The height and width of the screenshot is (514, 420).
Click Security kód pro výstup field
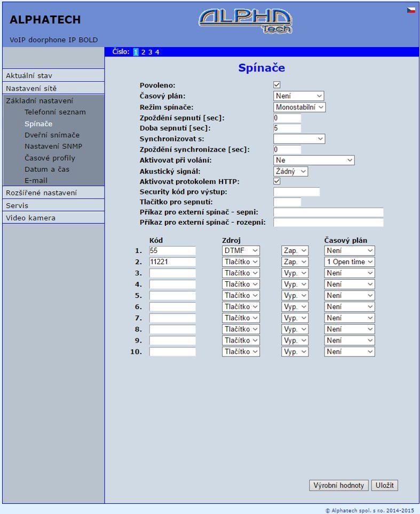[296, 192]
